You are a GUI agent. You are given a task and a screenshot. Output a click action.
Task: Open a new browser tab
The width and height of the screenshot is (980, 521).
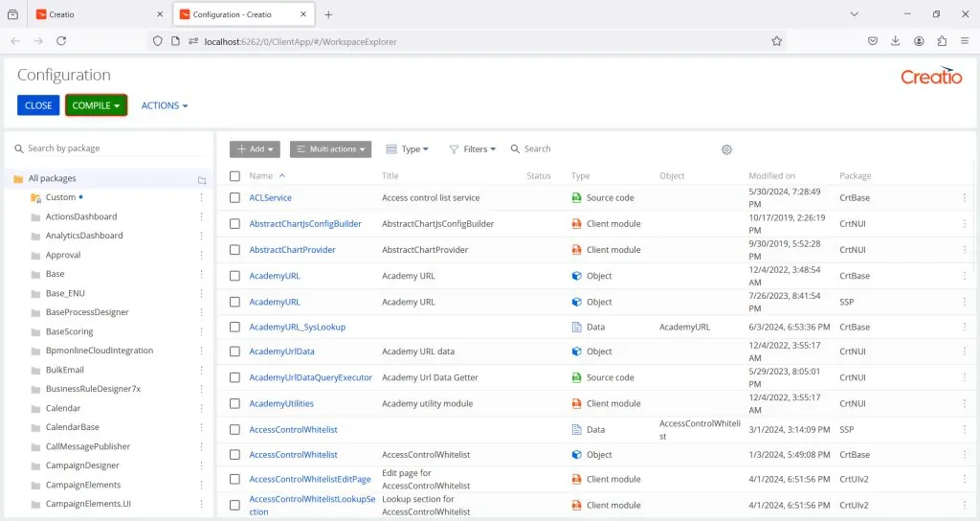[328, 14]
